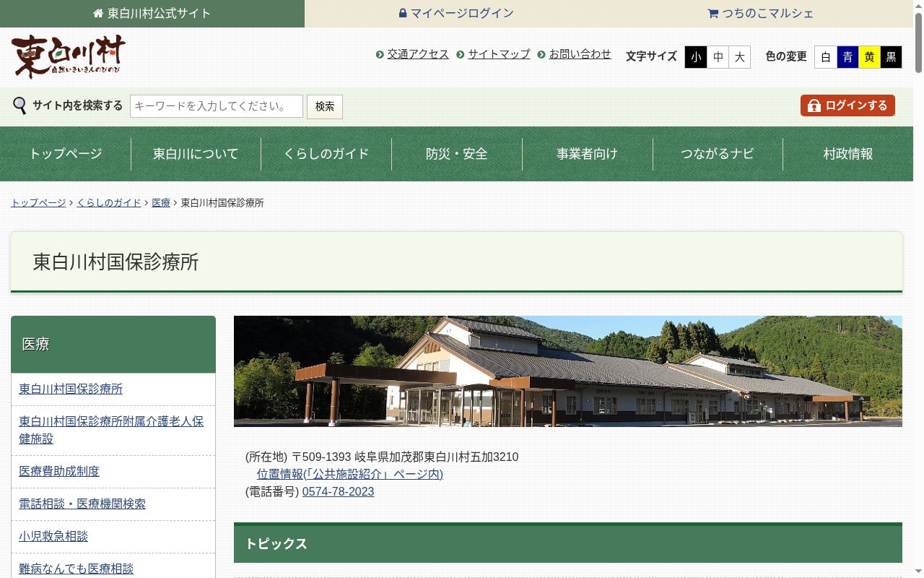The image size is (924, 578).
Task: Open the 位置情報 public facilities link
Action: tap(350, 474)
